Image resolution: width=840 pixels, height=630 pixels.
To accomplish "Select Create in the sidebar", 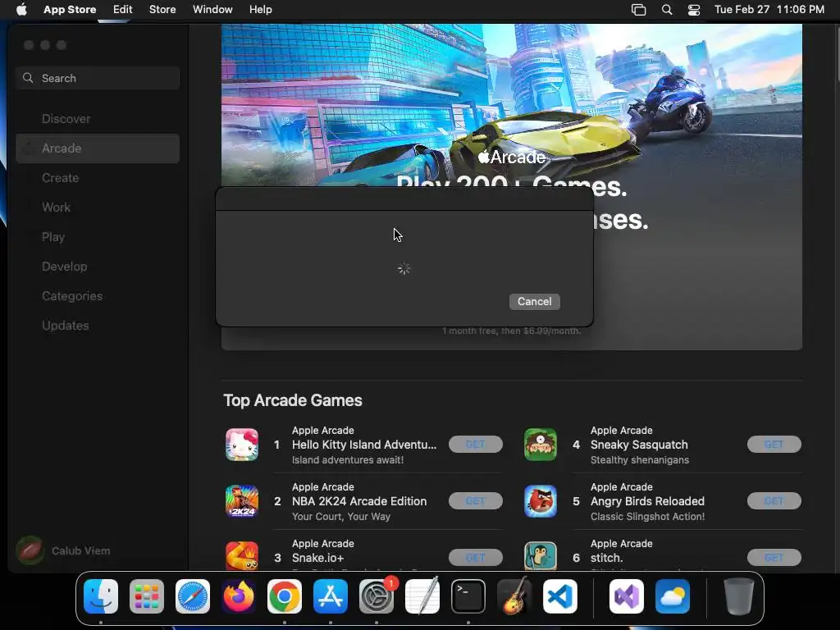I will [x=98, y=178].
